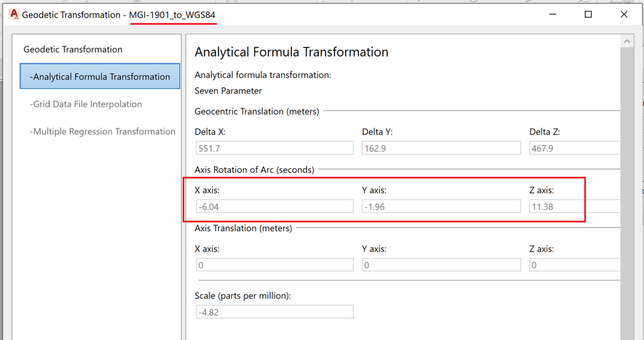Click the Delta Y field showing 162.9
This screenshot has width=644, height=340.
point(441,148)
